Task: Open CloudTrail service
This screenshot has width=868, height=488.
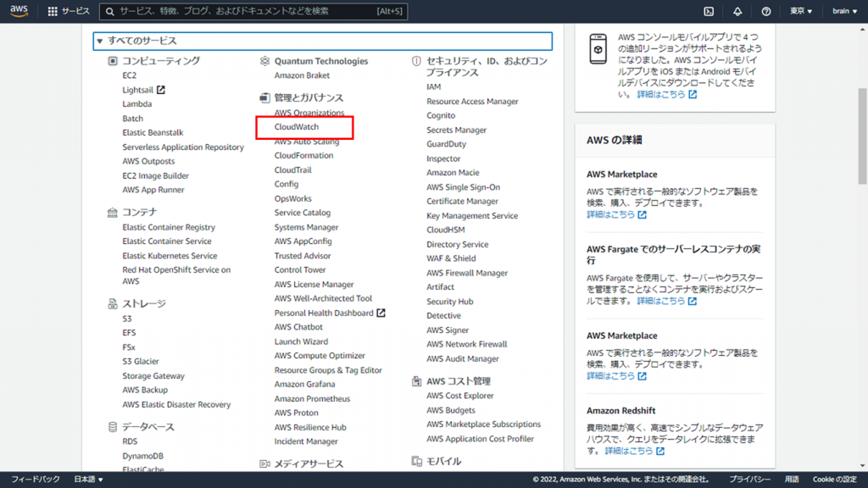Action: pos(292,169)
